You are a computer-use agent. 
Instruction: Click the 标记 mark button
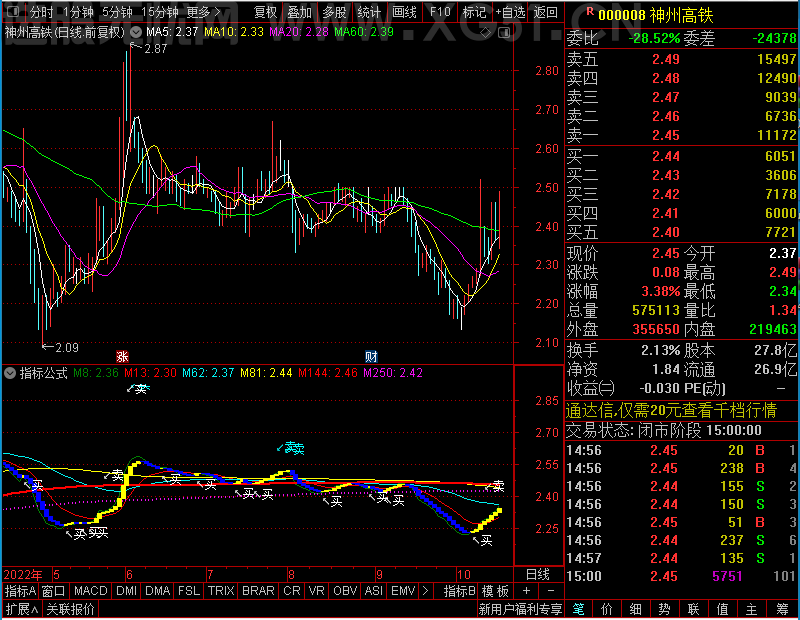coord(474,12)
